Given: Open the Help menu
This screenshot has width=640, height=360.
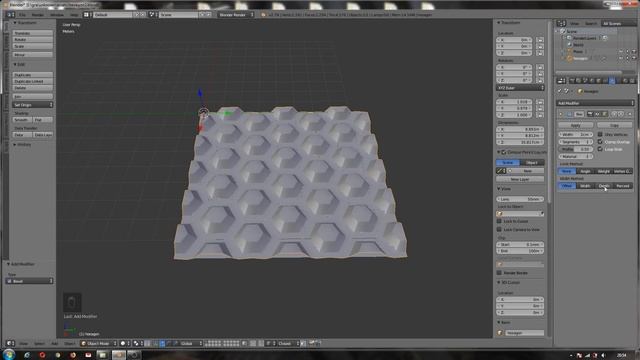Looking at the screenshot, I should point(74,15).
